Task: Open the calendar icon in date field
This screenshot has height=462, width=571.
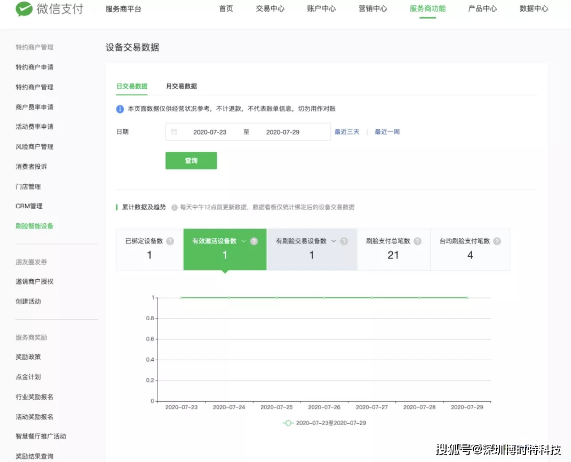Action: point(174,132)
